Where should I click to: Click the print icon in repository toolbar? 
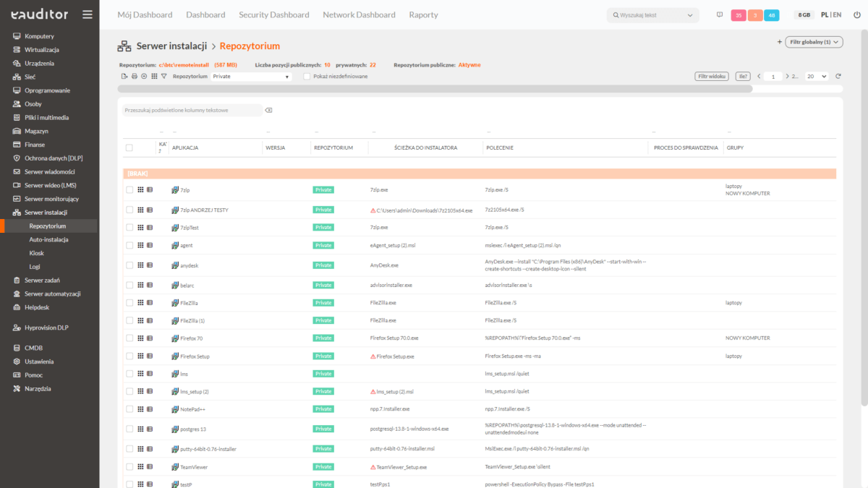click(134, 77)
